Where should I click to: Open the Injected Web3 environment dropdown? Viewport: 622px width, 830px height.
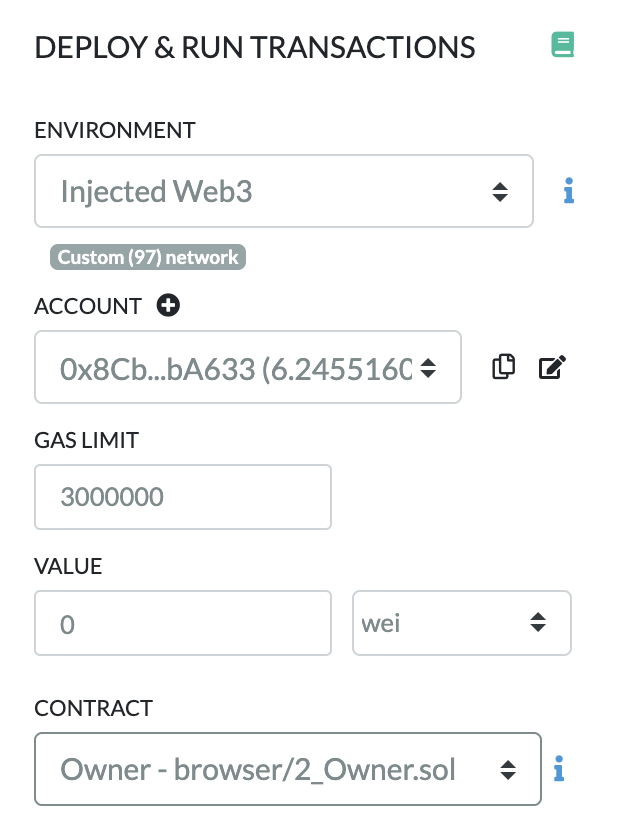283,191
